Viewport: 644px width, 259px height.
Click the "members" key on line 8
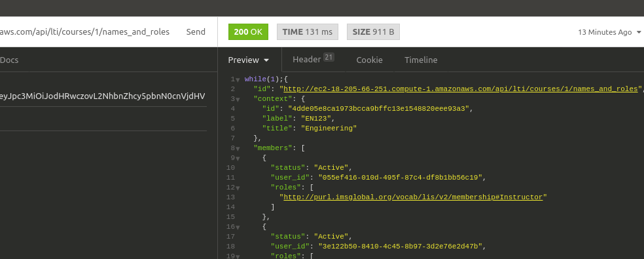(273, 148)
